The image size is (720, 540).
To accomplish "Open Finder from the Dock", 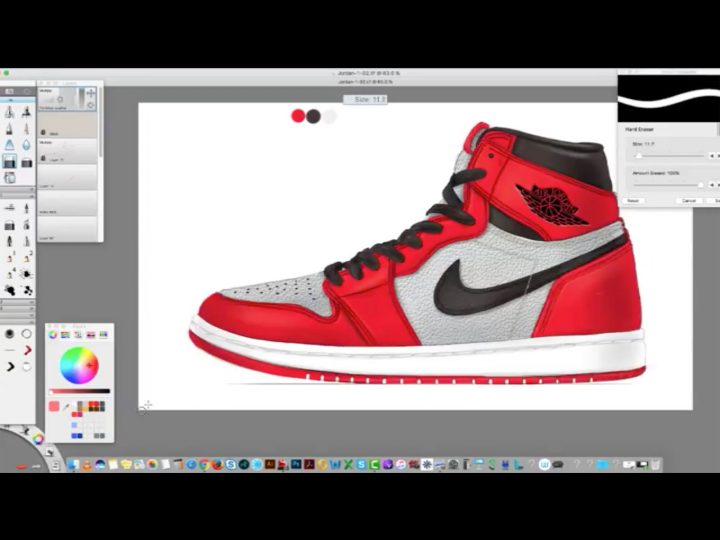I will tap(73, 465).
